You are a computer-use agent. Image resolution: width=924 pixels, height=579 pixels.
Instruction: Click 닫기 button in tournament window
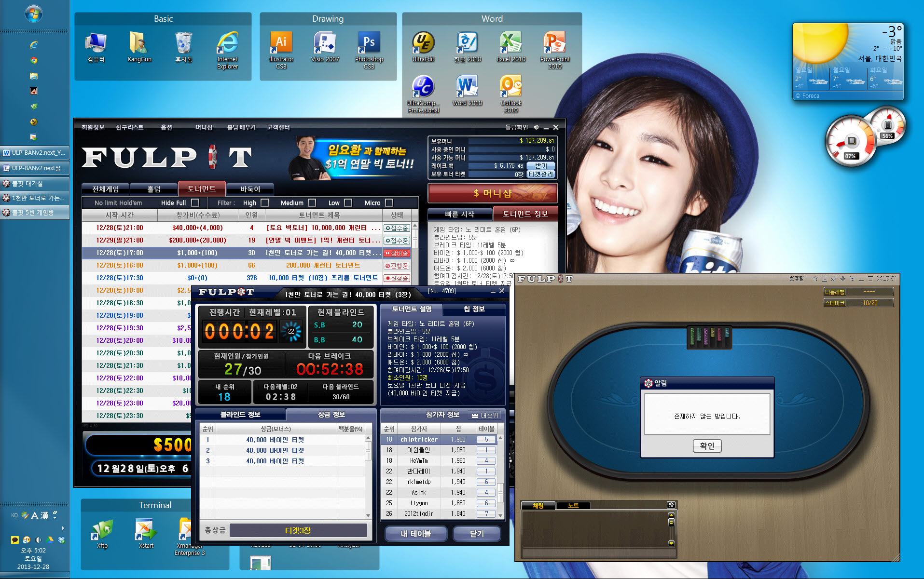click(477, 534)
